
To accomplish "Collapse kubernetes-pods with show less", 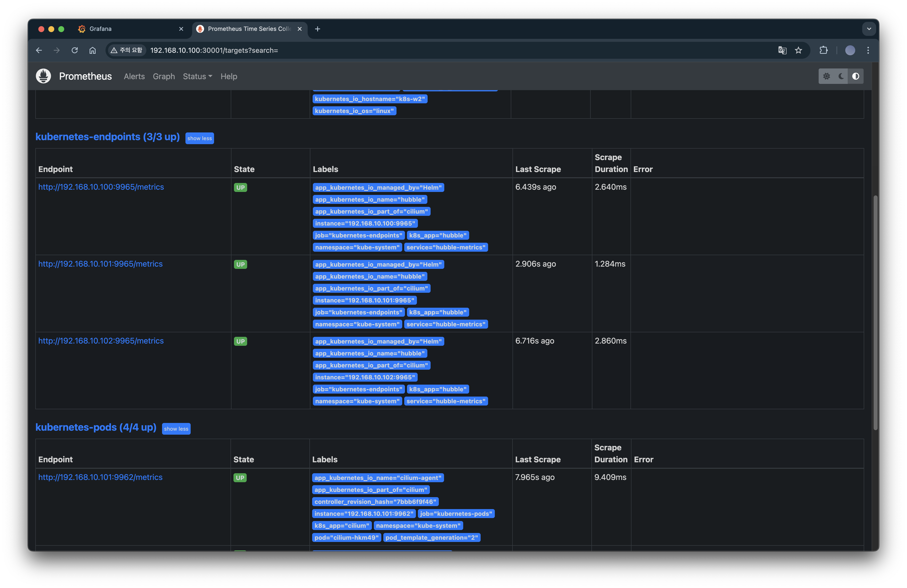I will coord(176,429).
